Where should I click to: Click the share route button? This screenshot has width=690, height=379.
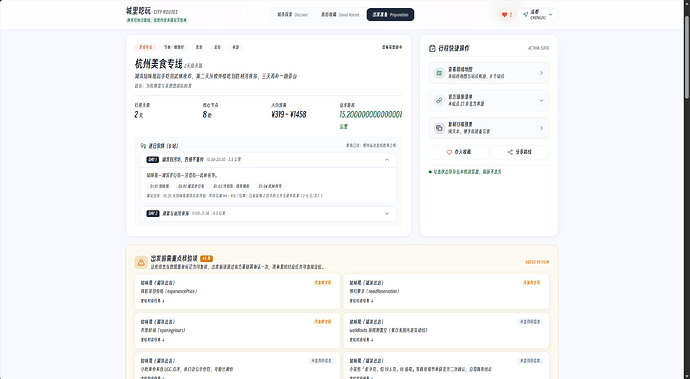pyautogui.click(x=519, y=152)
